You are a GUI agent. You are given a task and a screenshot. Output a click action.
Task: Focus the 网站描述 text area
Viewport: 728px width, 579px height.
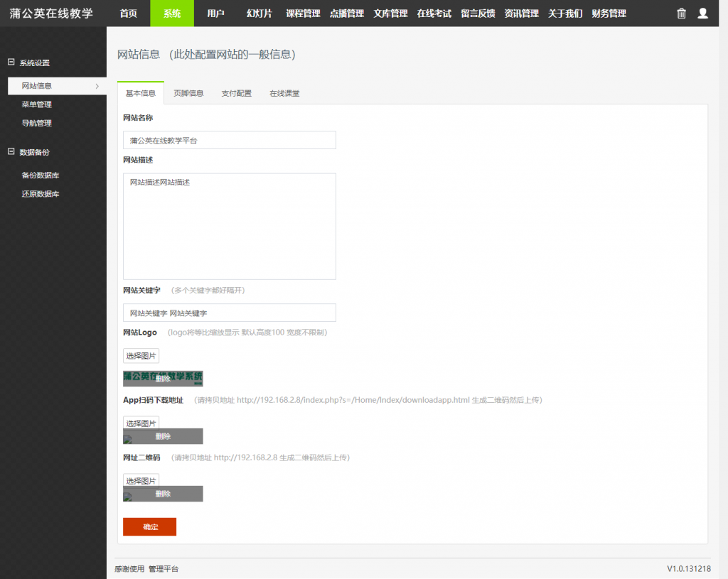point(229,226)
